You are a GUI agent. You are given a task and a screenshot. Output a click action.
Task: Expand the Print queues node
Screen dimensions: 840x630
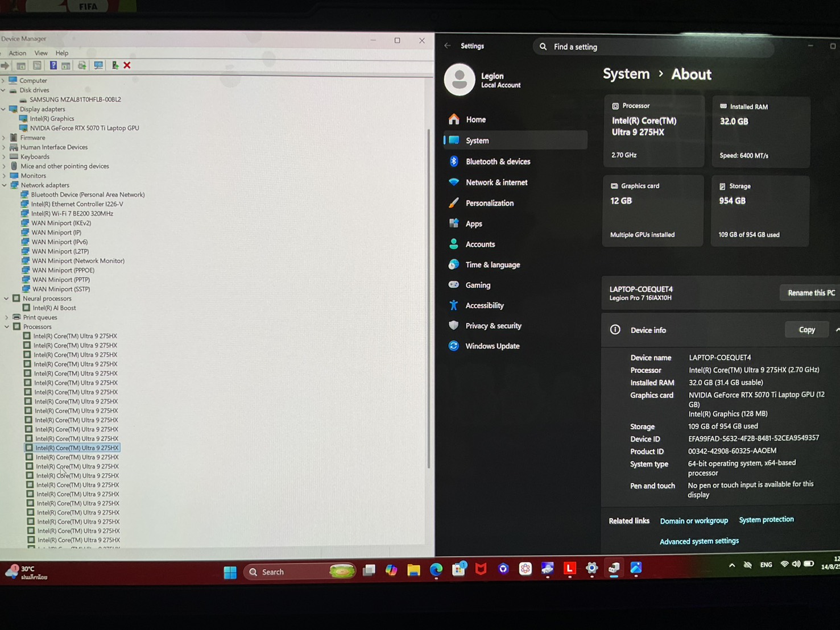point(6,317)
